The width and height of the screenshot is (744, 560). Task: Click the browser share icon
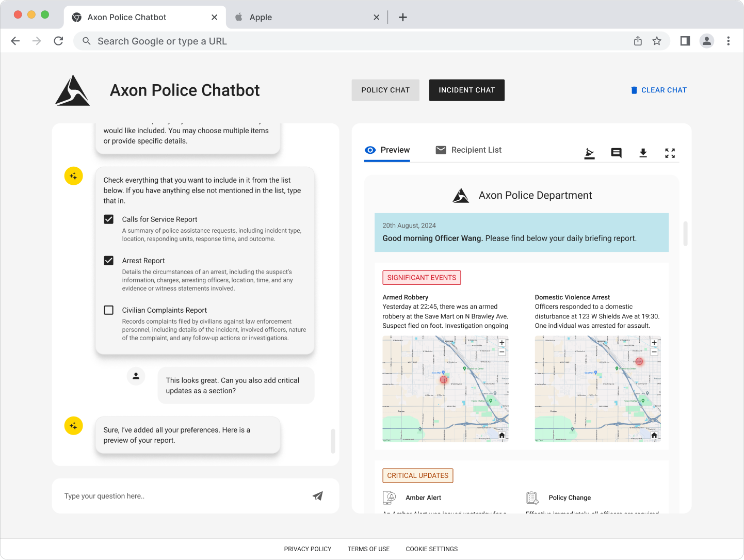click(x=638, y=41)
